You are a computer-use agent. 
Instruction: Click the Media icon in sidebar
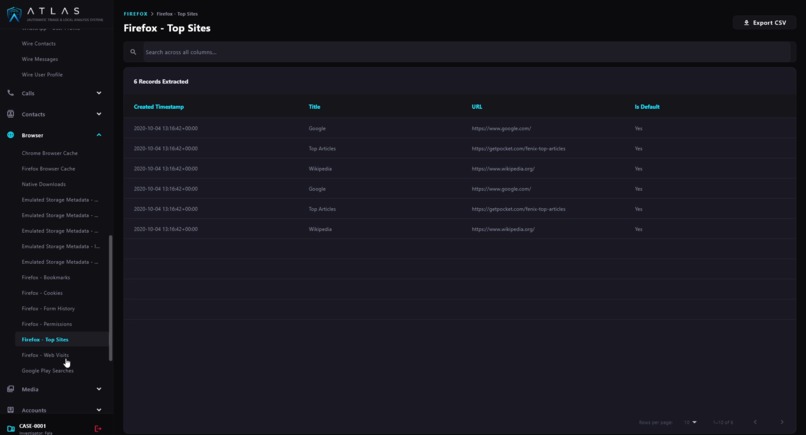coord(10,389)
